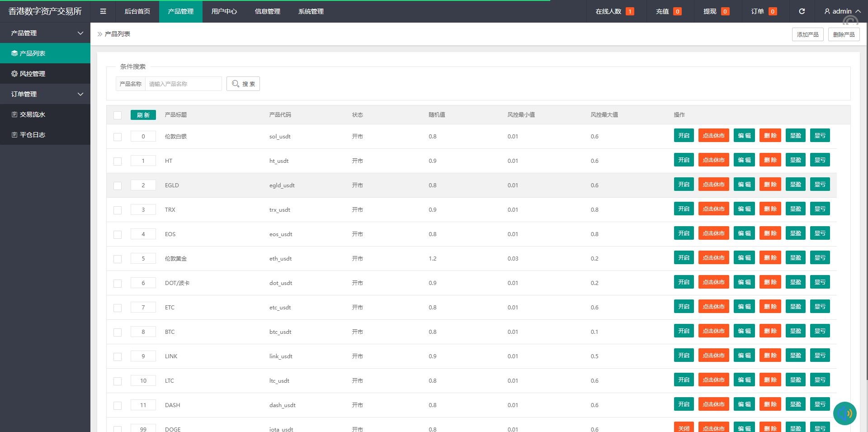This screenshot has width=868, height=432.
Task: Click the floating round widget icon at bottom right
Action: click(x=844, y=413)
